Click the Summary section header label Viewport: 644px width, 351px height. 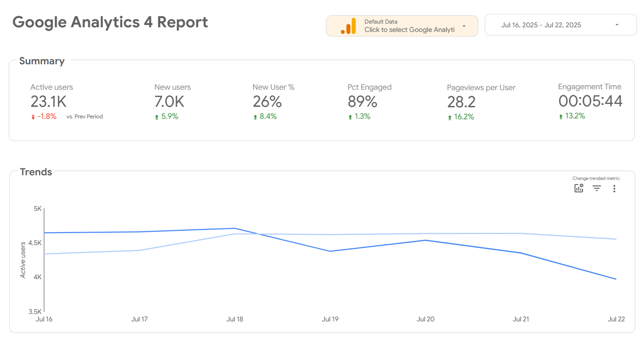(x=42, y=61)
